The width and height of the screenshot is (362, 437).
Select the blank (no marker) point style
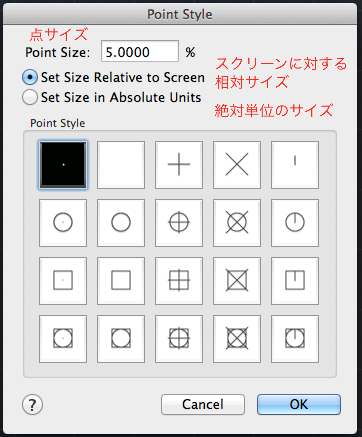(121, 165)
